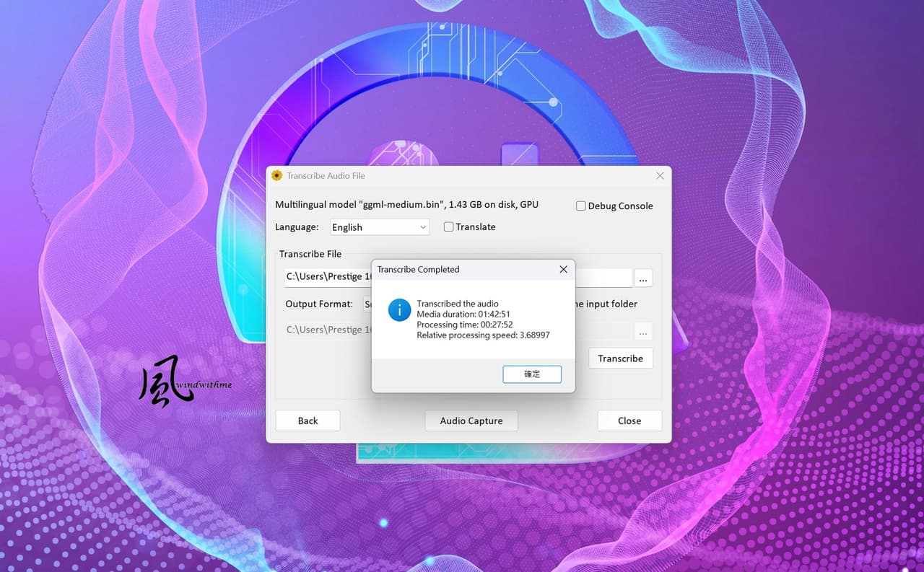
Task: Toggle the Translate checkbox
Action: click(x=448, y=226)
